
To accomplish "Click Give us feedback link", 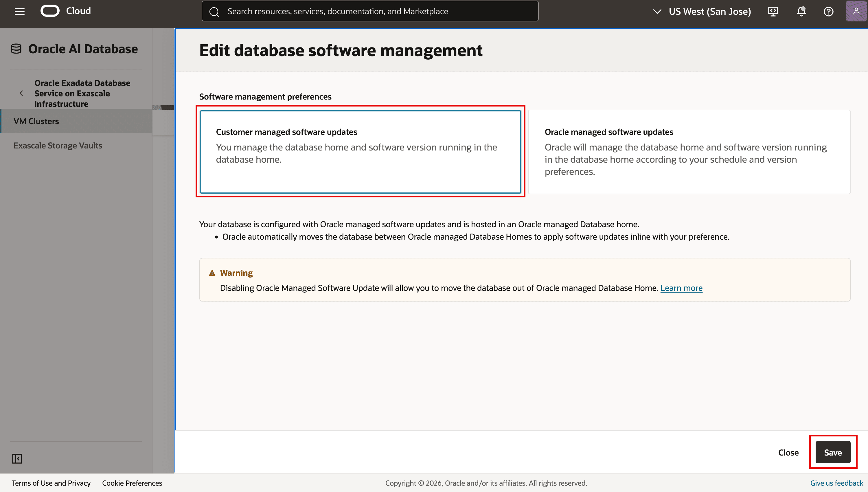I will [836, 483].
